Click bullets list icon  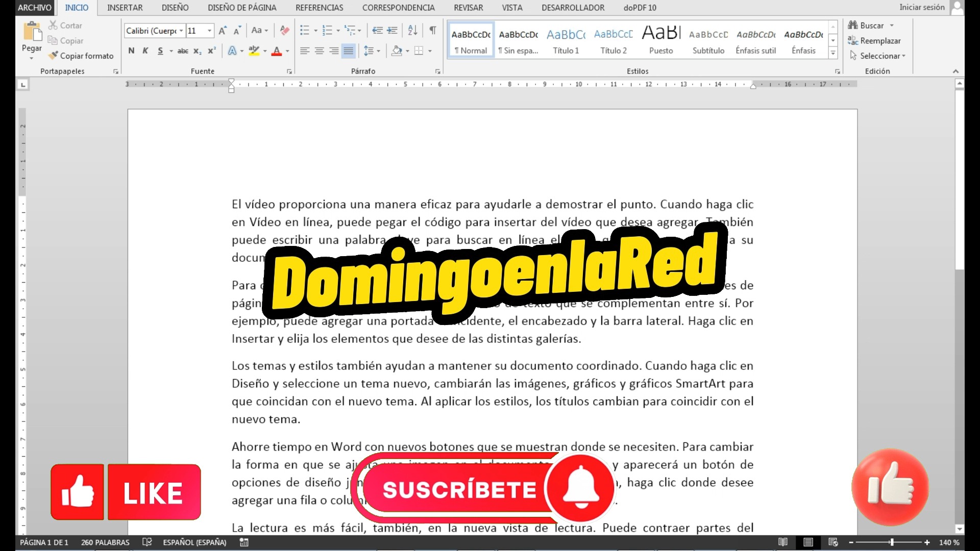305,31
